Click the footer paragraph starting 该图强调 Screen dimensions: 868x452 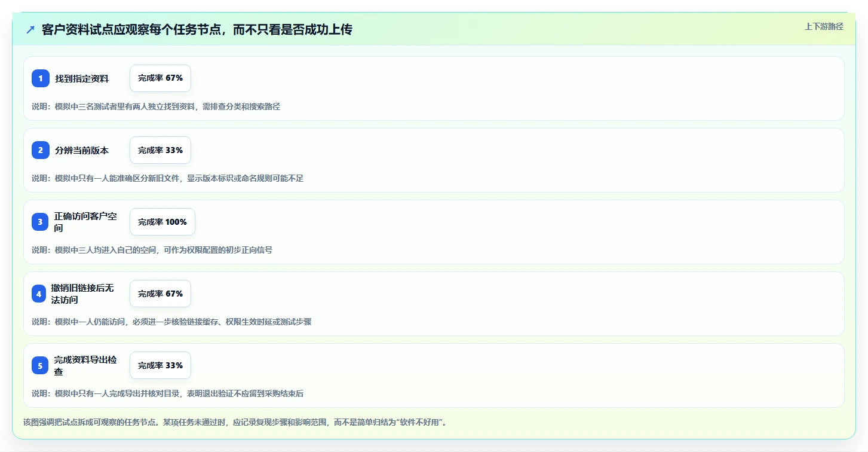pos(235,422)
